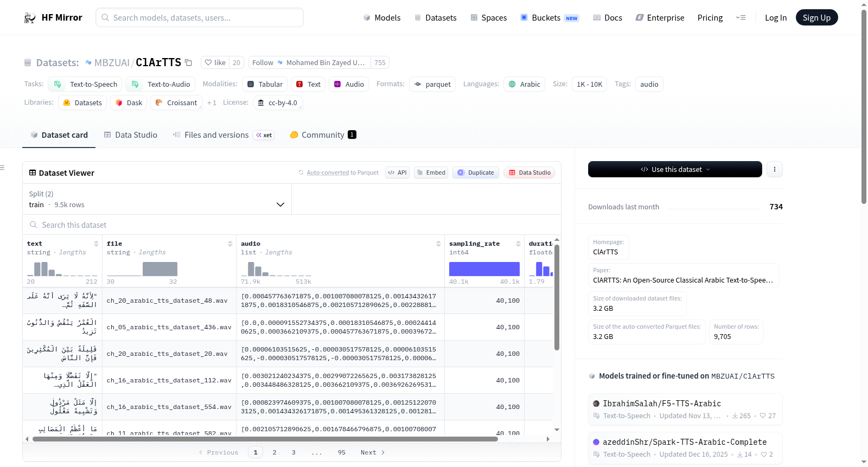Switch to the Data Studio tab
Screen dimensions: 868x467
pyautogui.click(x=131, y=135)
